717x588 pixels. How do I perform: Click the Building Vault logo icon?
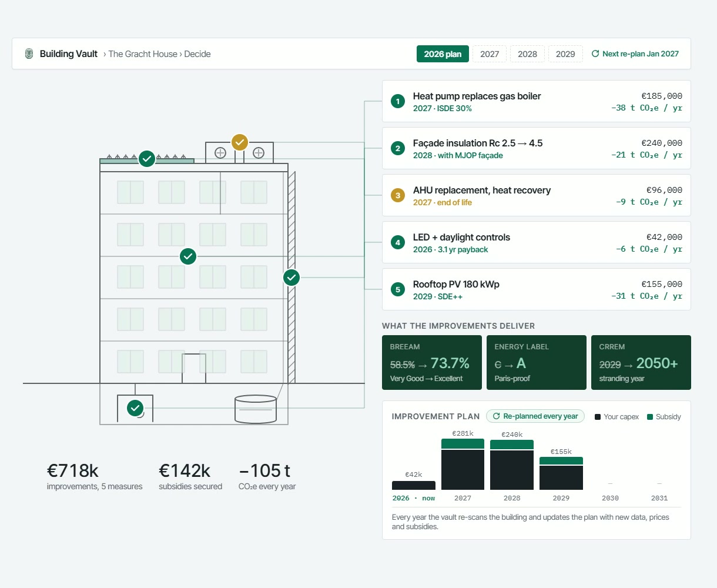29,54
